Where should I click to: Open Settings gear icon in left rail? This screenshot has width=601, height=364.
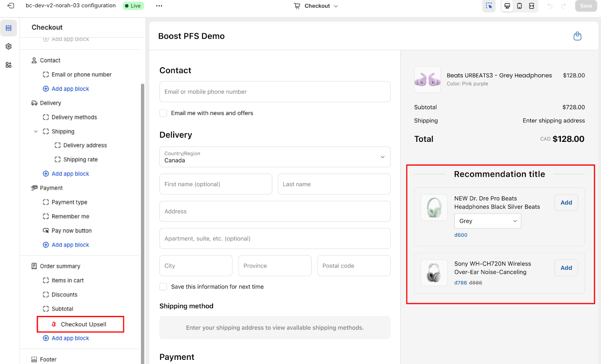pyautogui.click(x=9, y=47)
